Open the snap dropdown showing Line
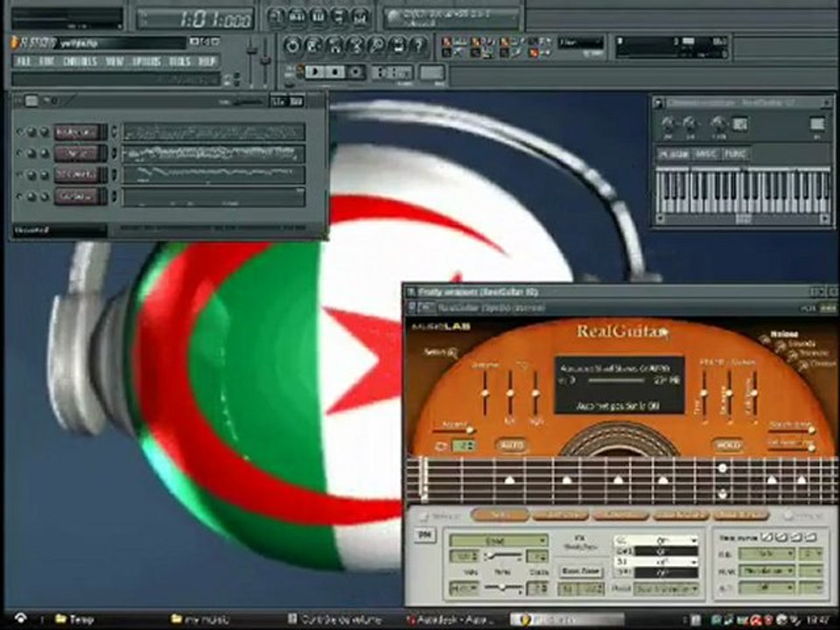 click(x=580, y=43)
